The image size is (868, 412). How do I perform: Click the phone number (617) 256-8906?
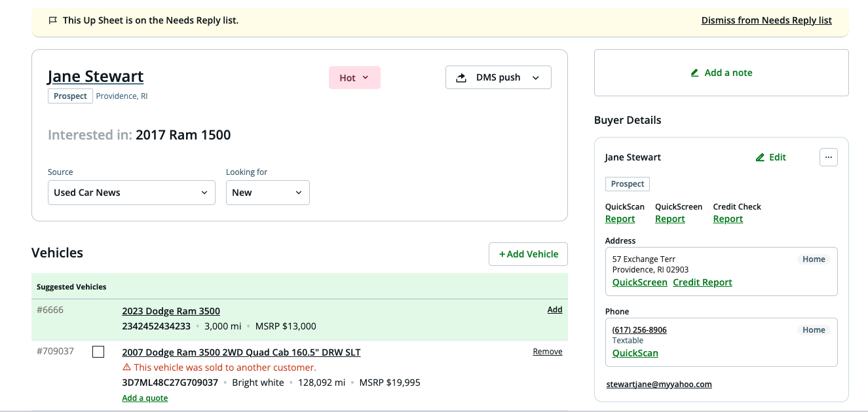[639, 329]
